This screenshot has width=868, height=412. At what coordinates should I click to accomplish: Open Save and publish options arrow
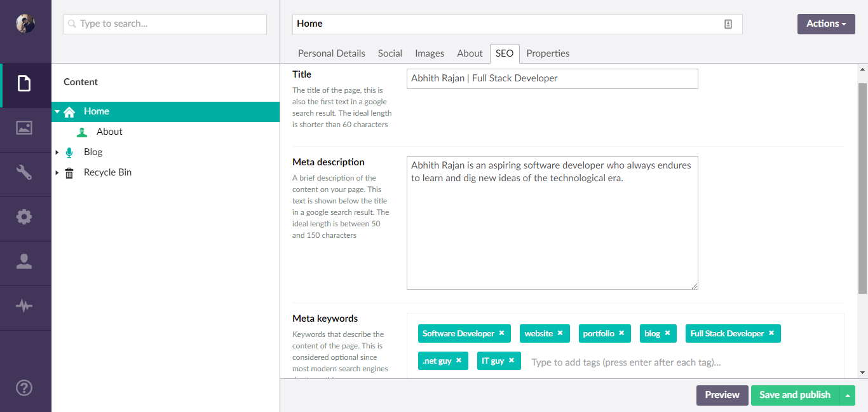[x=847, y=395]
